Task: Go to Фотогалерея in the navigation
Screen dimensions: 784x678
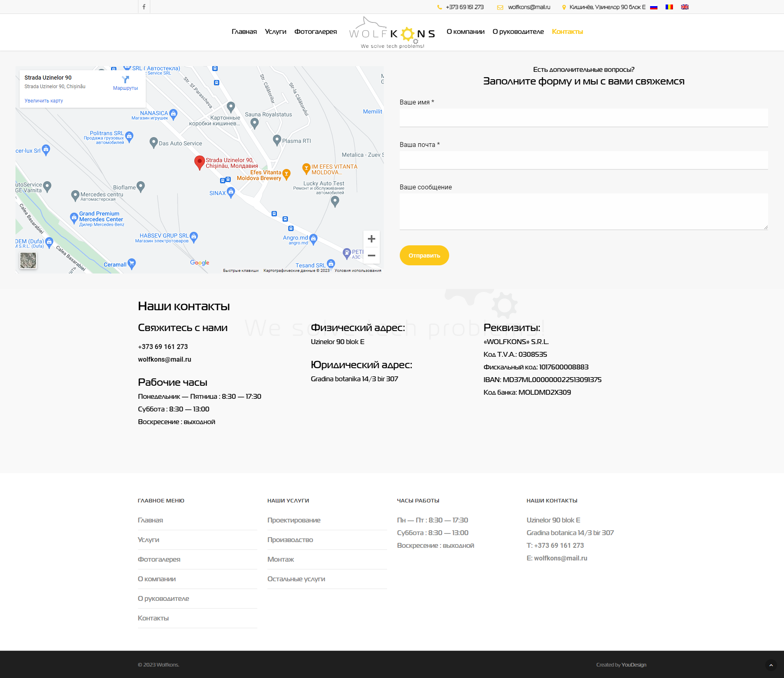Action: (315, 32)
